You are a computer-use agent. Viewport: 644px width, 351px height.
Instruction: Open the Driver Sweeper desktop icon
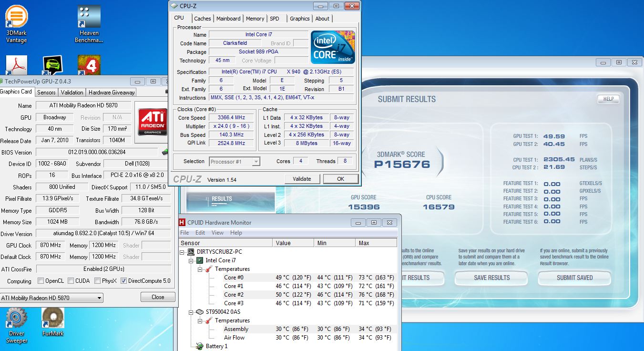tap(16, 326)
